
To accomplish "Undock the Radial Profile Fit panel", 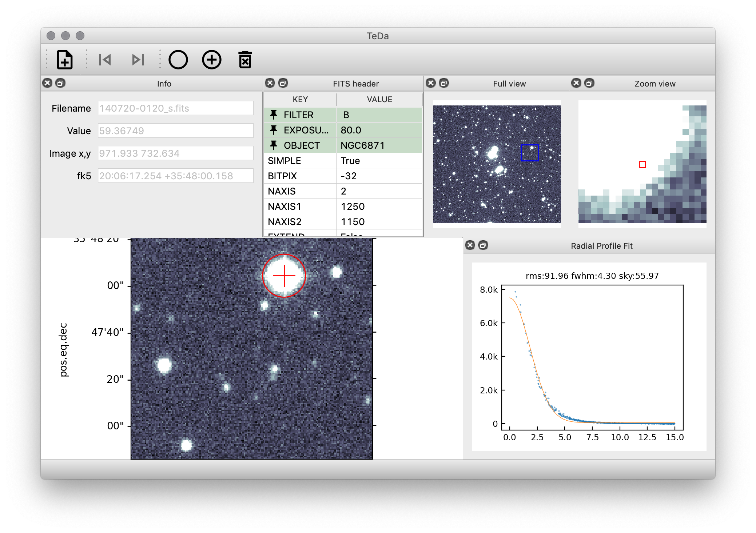I will (484, 245).
